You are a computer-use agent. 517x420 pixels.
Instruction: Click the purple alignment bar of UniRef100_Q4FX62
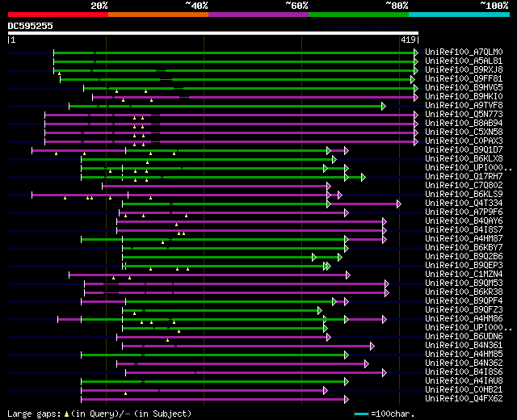[x=213, y=400]
